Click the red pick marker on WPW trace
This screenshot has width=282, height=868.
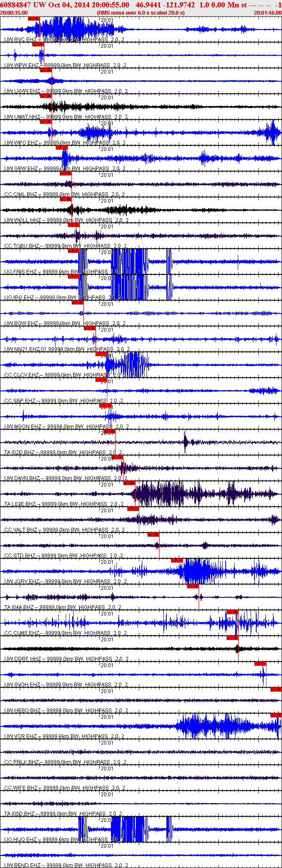pos(38,44)
